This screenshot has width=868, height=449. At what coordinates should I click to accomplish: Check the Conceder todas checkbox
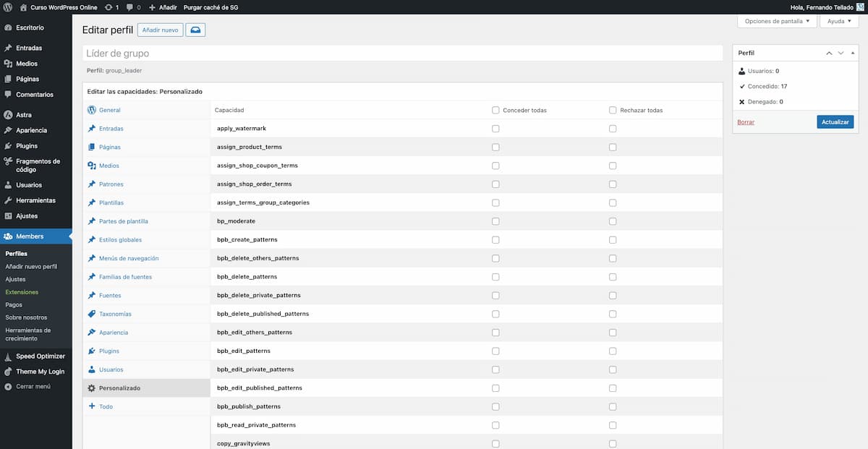495,109
